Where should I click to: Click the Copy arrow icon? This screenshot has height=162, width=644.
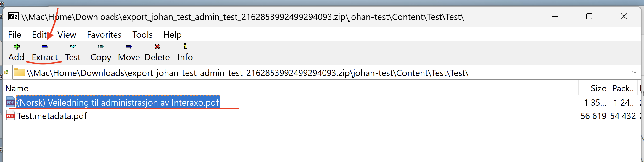coord(101,47)
